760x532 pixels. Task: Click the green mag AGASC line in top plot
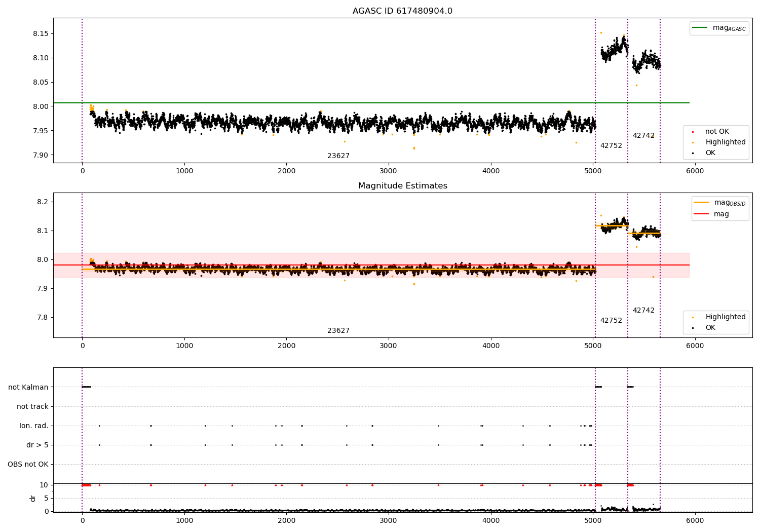point(371,103)
